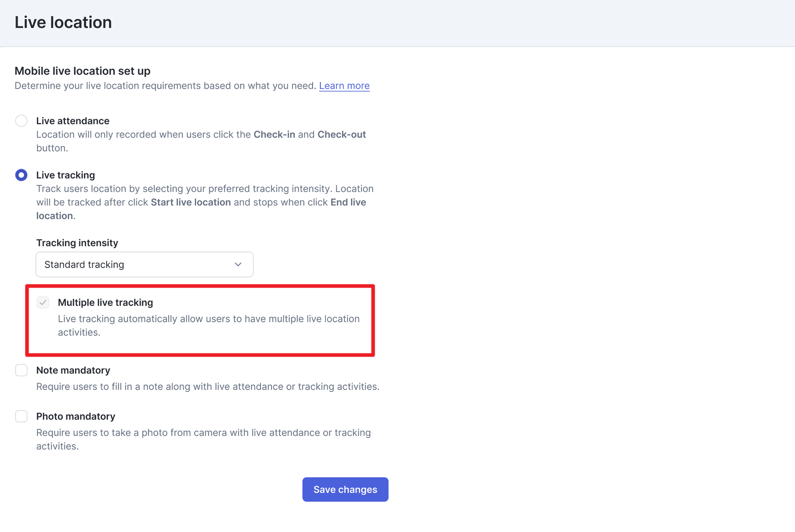The height and width of the screenshot is (532, 795).
Task: Click the Live attendance label text
Action: [x=73, y=121]
